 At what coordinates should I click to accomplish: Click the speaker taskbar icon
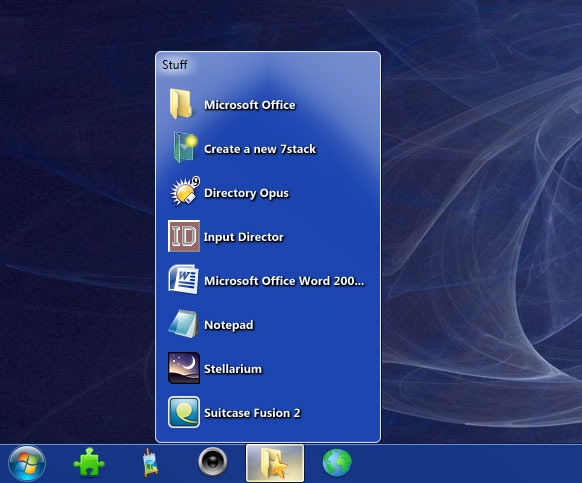(x=213, y=462)
